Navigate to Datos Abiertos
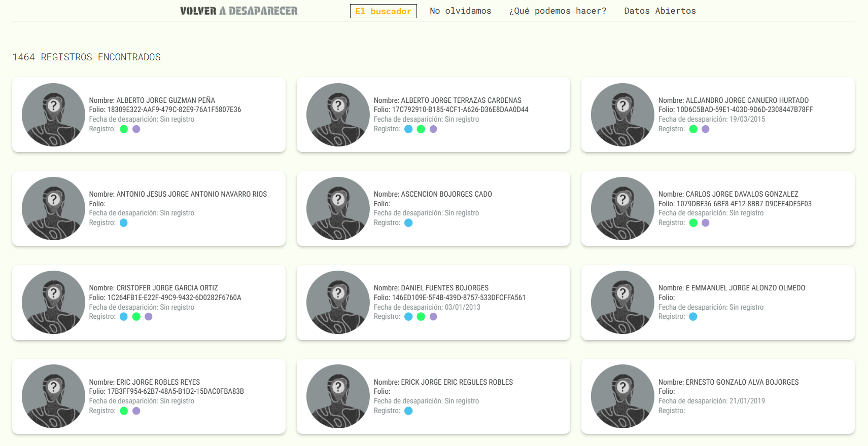 pos(659,11)
